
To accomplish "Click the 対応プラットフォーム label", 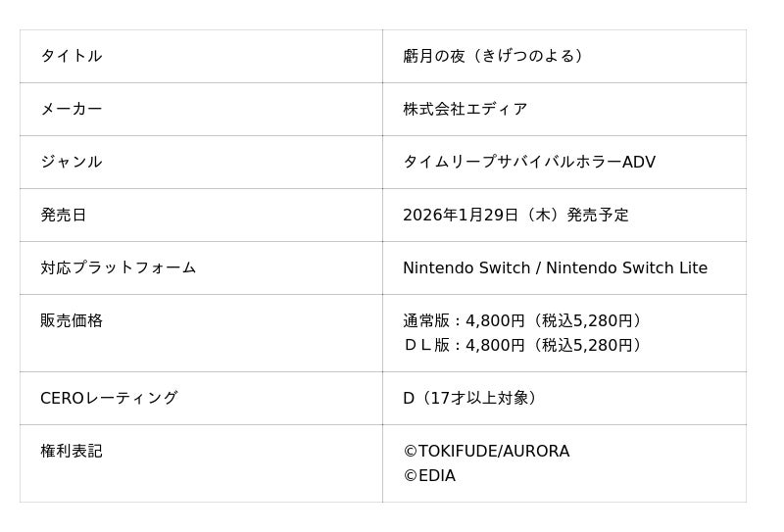I will (119, 267).
